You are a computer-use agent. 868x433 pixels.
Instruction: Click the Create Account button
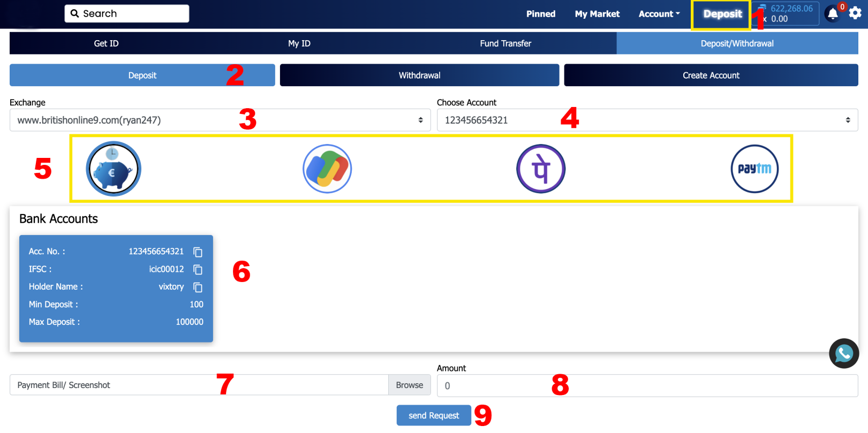click(x=711, y=75)
